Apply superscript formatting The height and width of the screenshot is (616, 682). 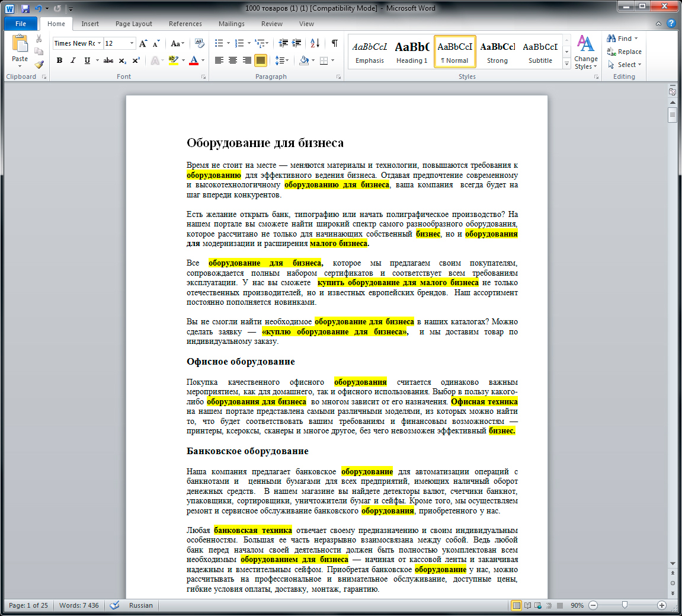point(136,60)
